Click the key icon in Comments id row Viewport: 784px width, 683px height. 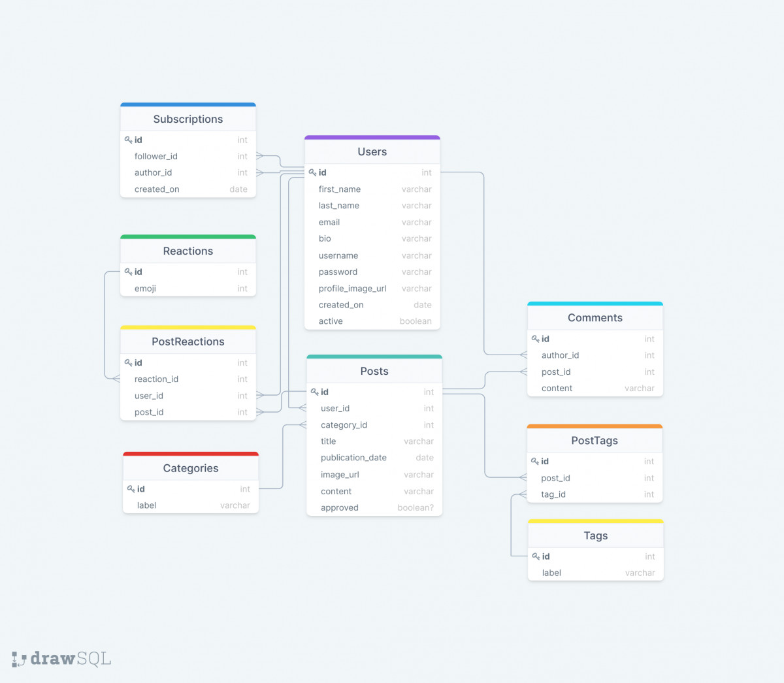click(536, 339)
